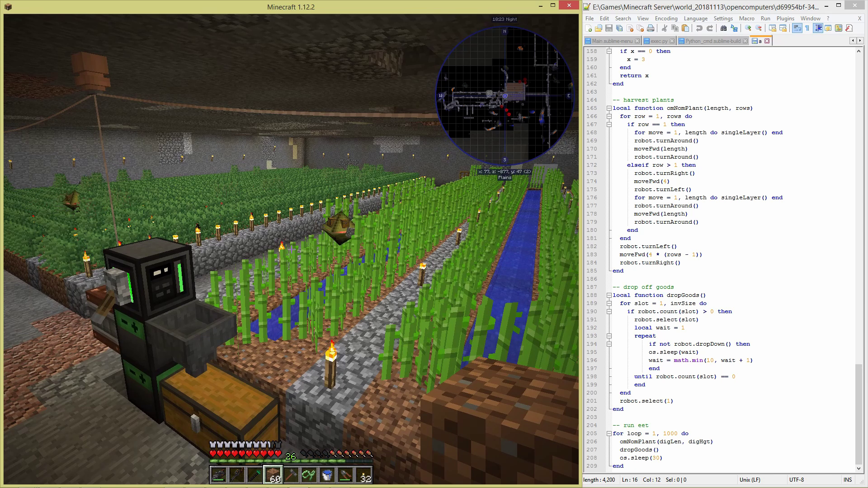Toggle the Indent Guide button
Viewport: 868px width, 488px height.
[818, 28]
